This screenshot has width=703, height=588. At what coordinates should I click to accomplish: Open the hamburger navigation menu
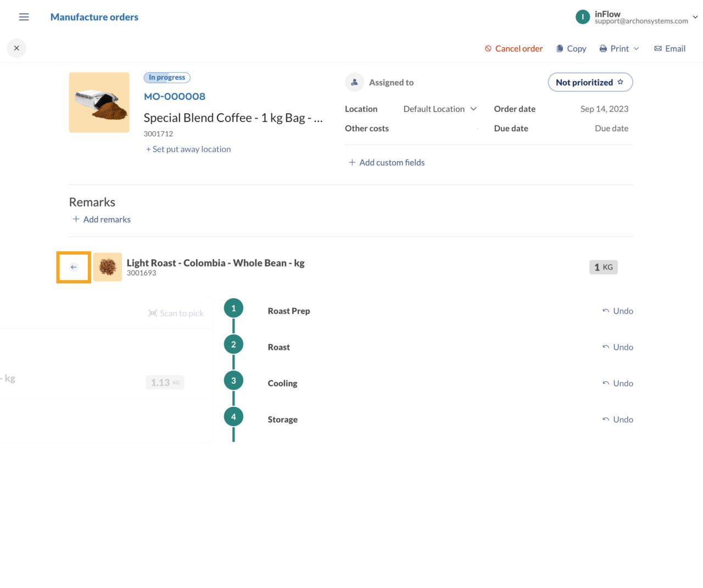point(24,16)
